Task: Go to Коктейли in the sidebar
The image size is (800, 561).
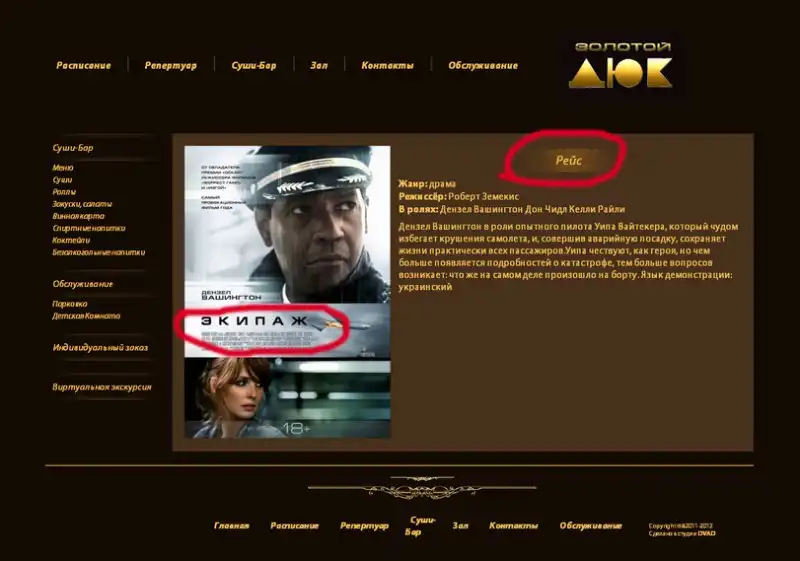Action: 71,240
